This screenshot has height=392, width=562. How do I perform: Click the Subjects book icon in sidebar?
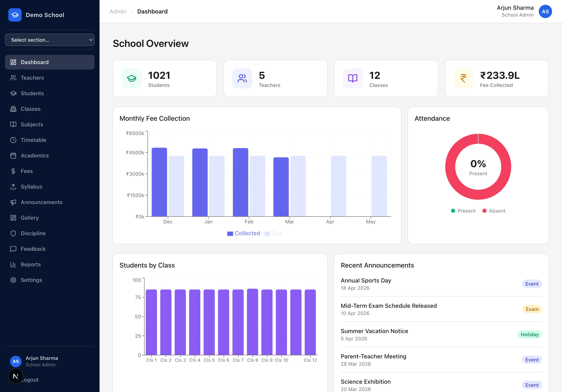[x=13, y=124]
